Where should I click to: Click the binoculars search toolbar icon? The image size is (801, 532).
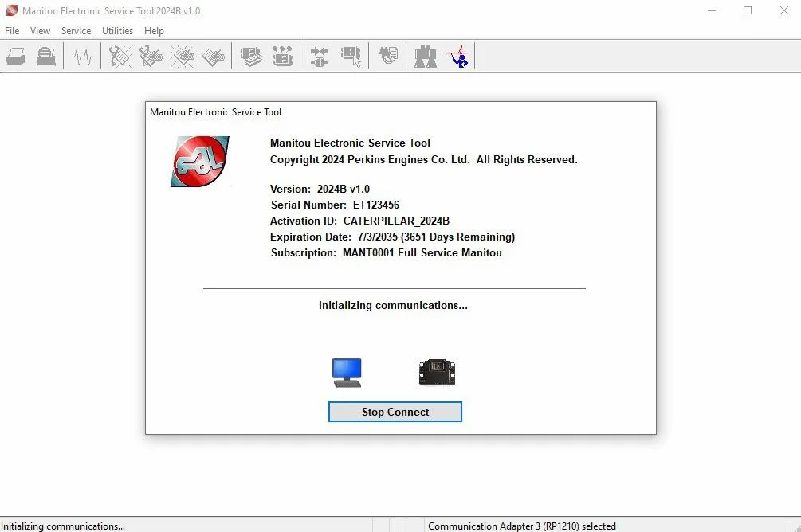coord(425,56)
